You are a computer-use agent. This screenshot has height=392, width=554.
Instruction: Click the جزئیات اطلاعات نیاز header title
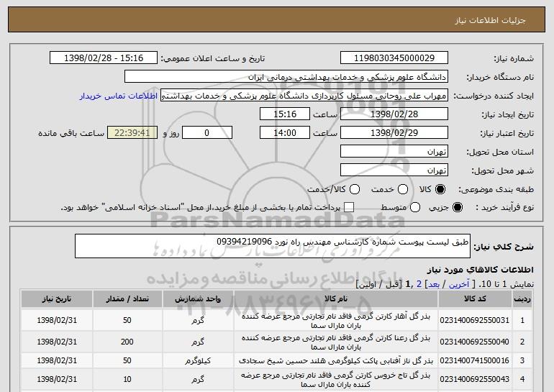click(x=490, y=20)
